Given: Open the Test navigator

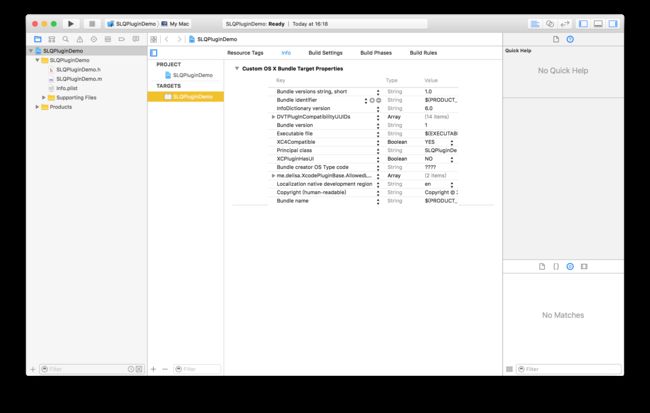Looking at the screenshot, I should point(94,39).
